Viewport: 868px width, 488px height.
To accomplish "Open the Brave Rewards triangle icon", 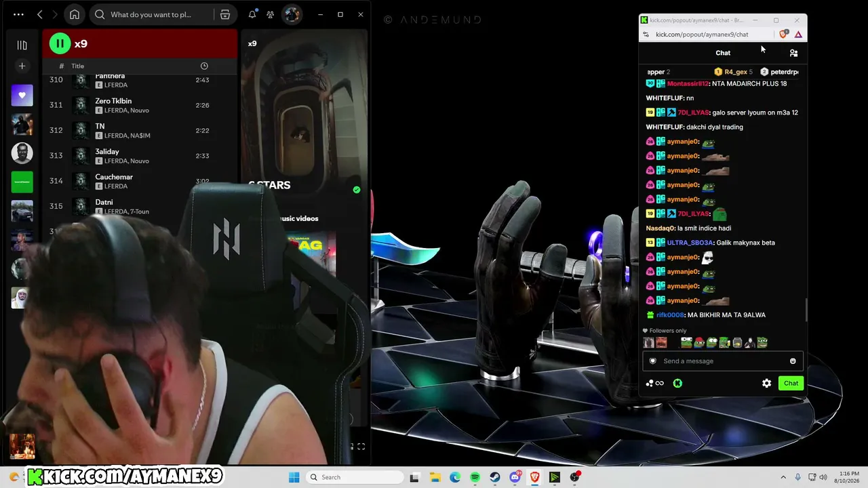I will pos(798,35).
